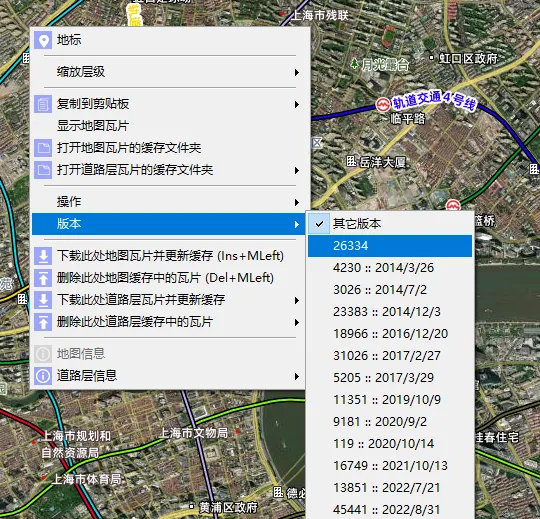
Task: Click the 轨道交通4号线 map label
Action: (434, 100)
